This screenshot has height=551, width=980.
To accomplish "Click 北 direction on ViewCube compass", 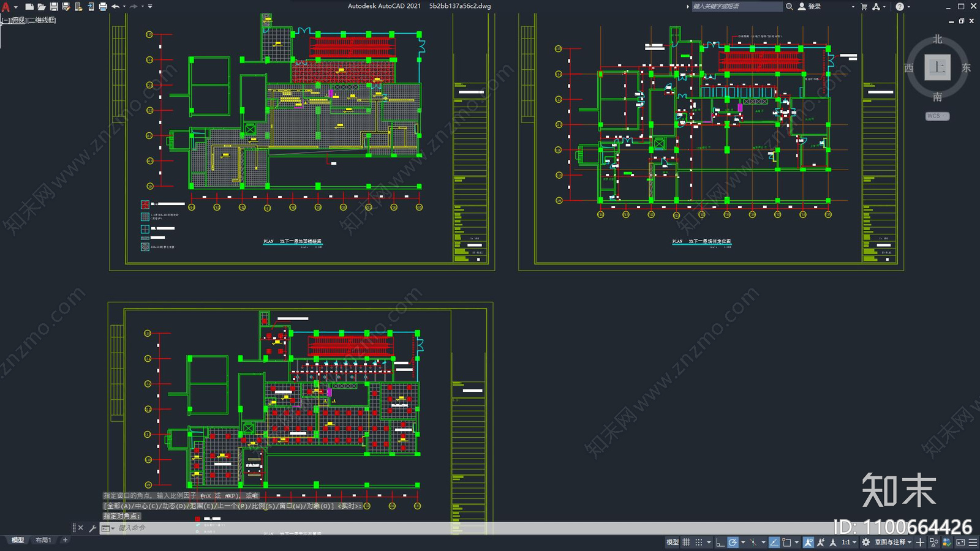I will pyautogui.click(x=937, y=39).
